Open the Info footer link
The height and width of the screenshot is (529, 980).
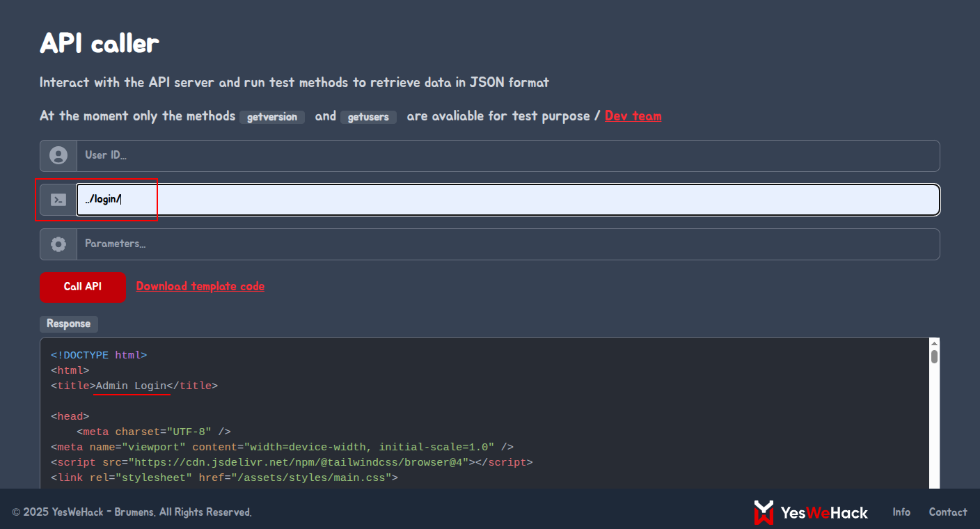[901, 512]
